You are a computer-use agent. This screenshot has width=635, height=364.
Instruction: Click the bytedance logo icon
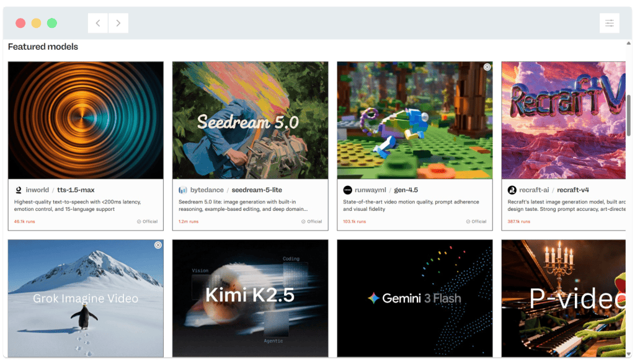point(183,190)
